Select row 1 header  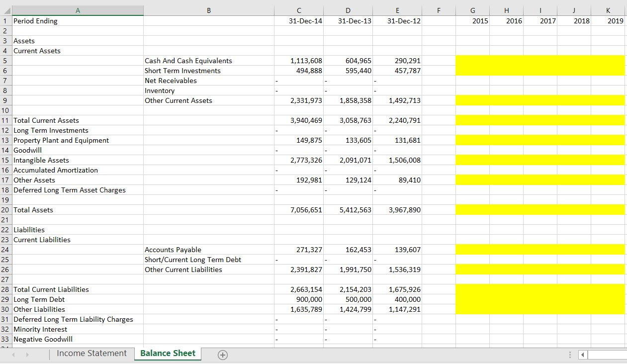[x=5, y=21]
